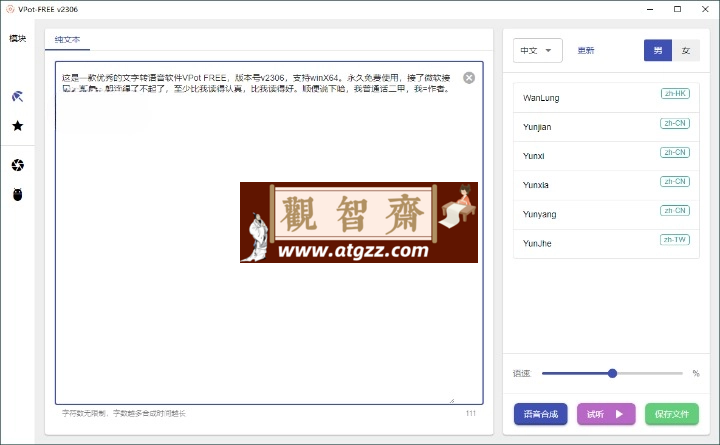Click the 观智斋 www.atgzz.com banner image
This screenshot has width=720, height=445.
coord(359,222)
